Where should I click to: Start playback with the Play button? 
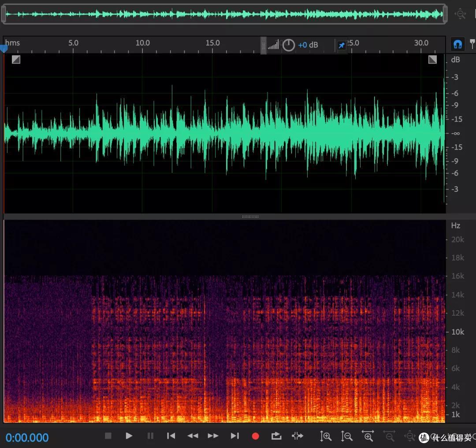click(129, 436)
